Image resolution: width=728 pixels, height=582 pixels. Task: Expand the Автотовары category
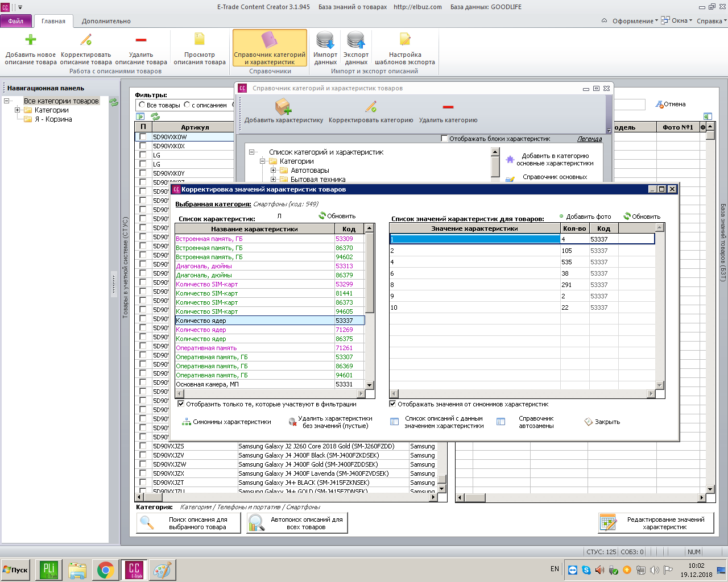click(274, 171)
